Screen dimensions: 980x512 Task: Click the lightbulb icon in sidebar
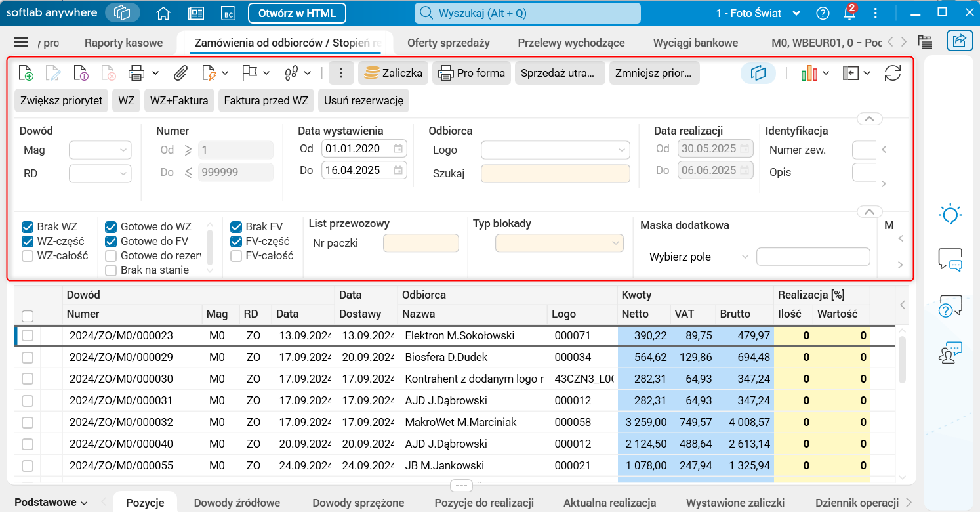950,215
